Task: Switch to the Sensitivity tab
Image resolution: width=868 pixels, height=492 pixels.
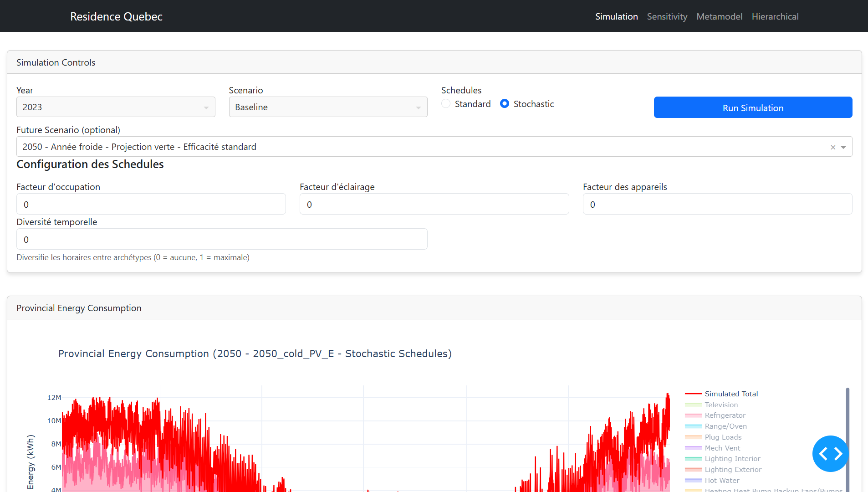Action: [x=667, y=16]
